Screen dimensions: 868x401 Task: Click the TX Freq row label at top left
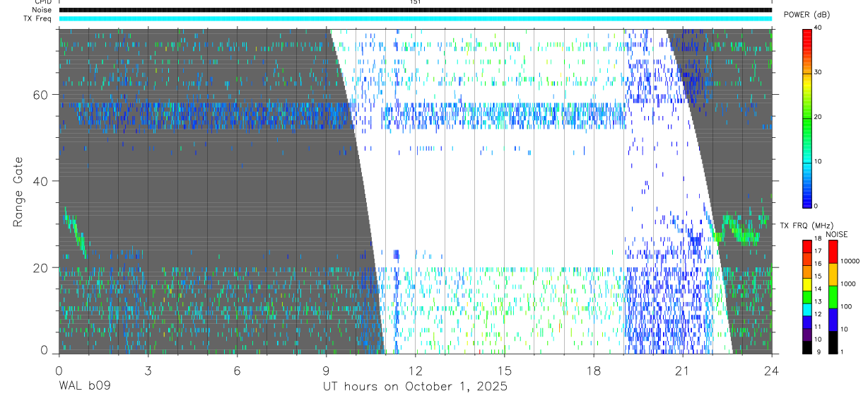coord(39,18)
